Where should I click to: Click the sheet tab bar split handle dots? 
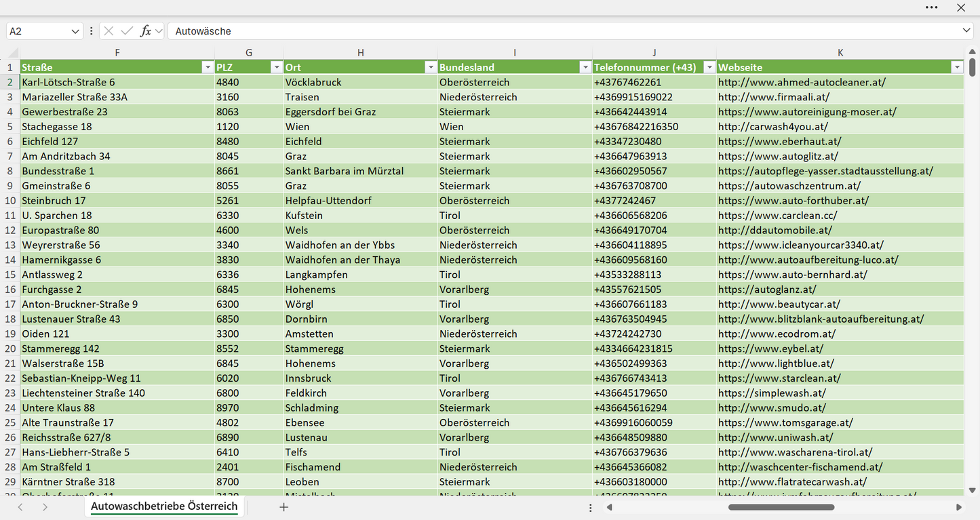coord(591,507)
